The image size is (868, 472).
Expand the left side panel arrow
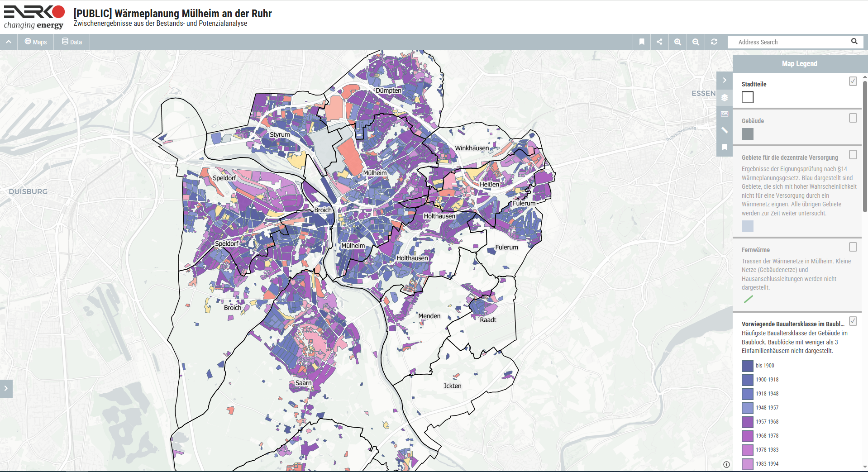6,388
